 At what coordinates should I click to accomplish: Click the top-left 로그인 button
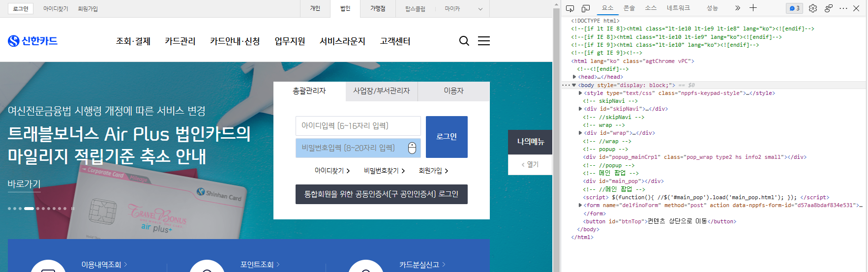[x=21, y=9]
